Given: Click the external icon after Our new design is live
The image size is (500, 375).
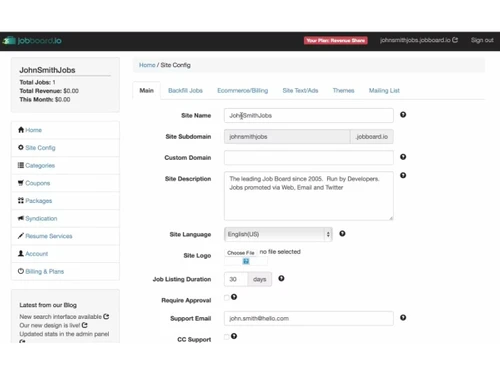Looking at the screenshot, I should coord(85,325).
